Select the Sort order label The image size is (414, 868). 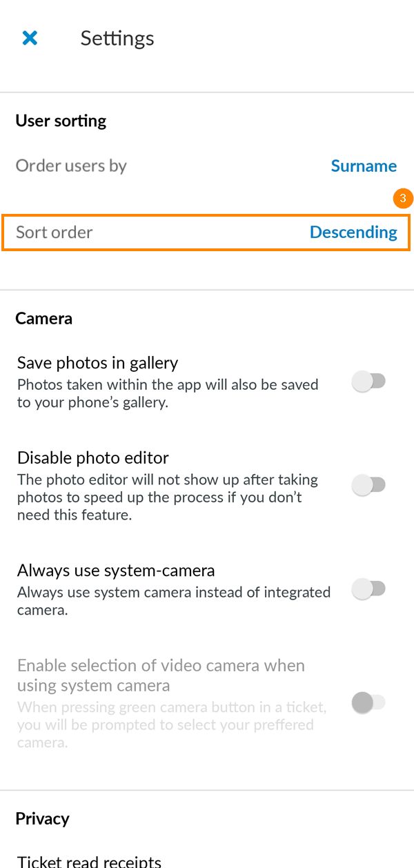click(x=55, y=233)
